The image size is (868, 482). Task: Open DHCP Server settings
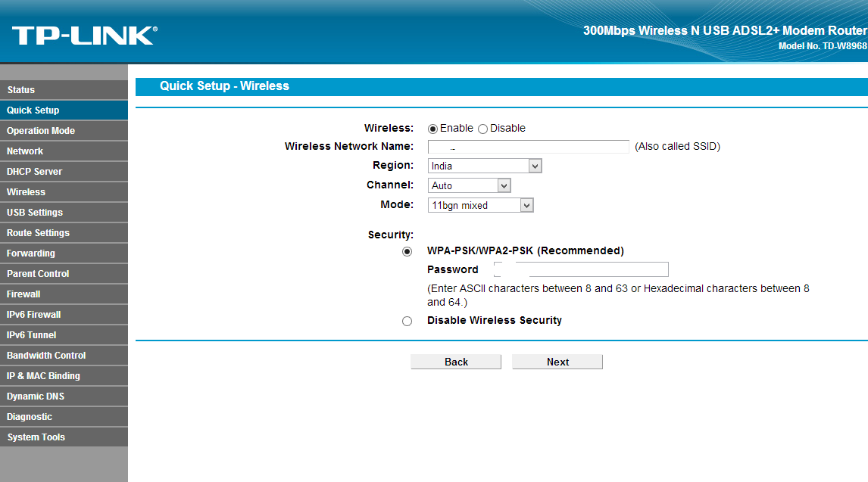coord(64,171)
